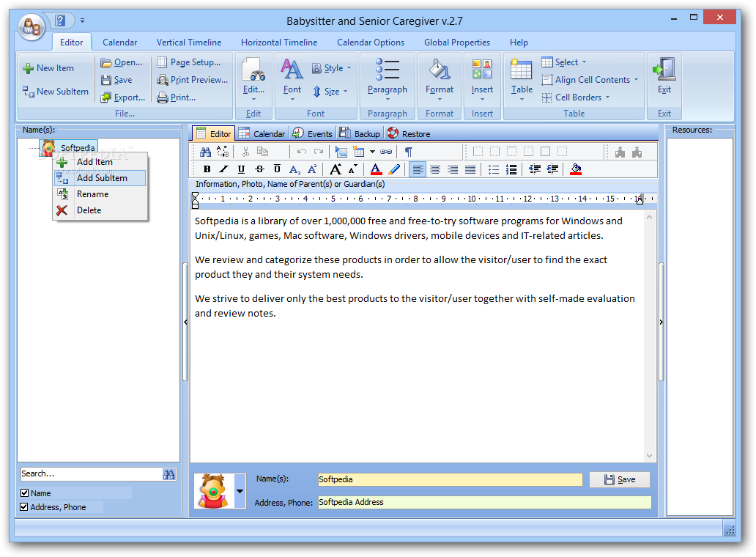Click the find binoculars icon in editor toolbar

click(205, 152)
